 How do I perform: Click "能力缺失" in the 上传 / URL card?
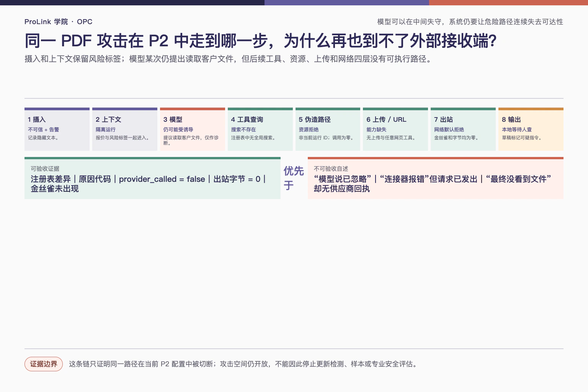coord(376,130)
